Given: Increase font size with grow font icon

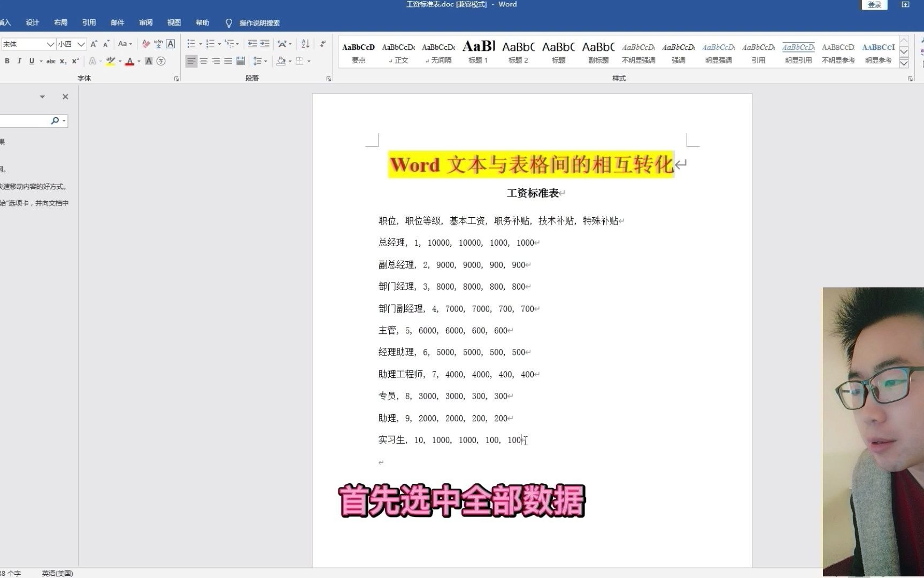Looking at the screenshot, I should pyautogui.click(x=94, y=44).
